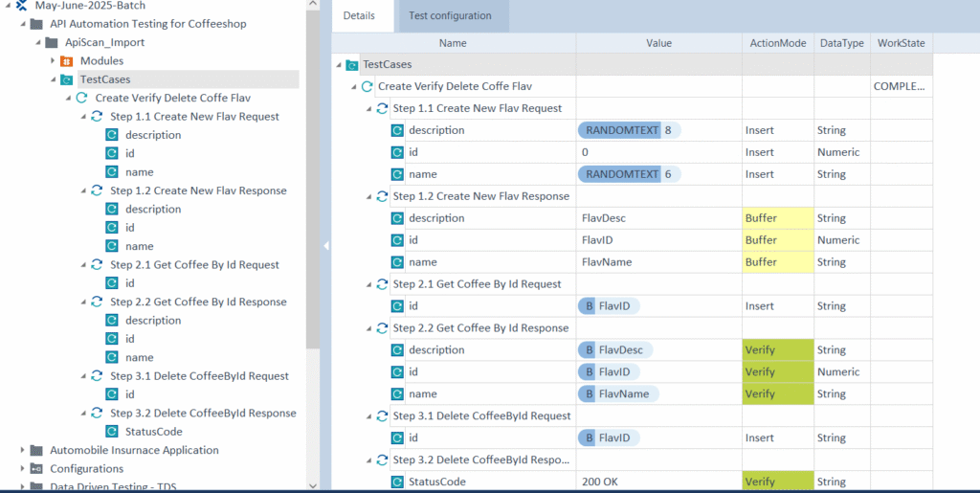980x493 pixels.
Task: Click the DataType column header
Action: (x=842, y=43)
